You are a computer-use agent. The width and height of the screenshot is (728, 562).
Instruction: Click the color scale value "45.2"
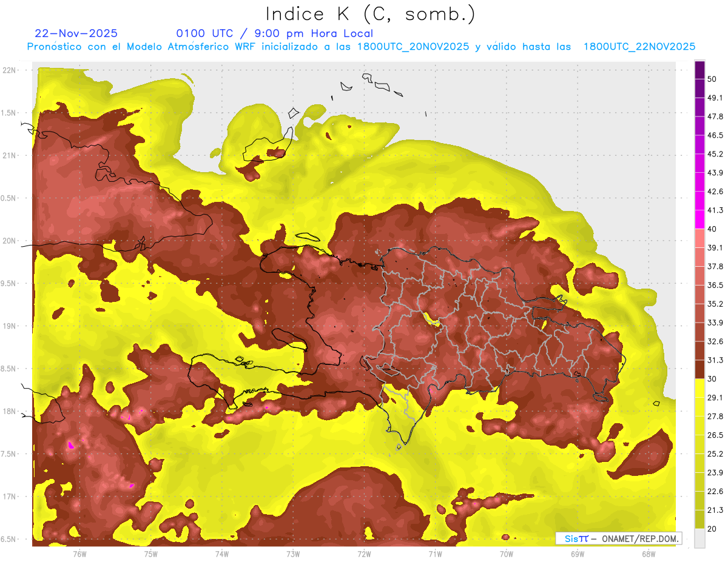point(715,154)
